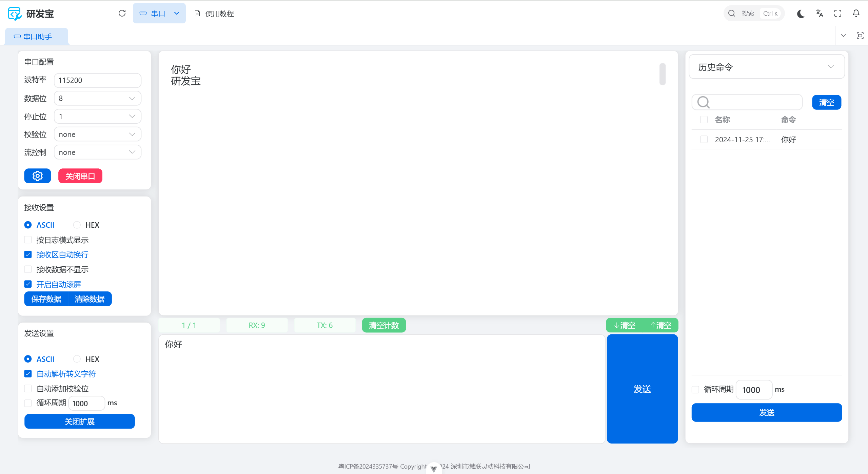Switch to the 串口助手 tab
The height and width of the screenshot is (474, 868).
click(37, 37)
